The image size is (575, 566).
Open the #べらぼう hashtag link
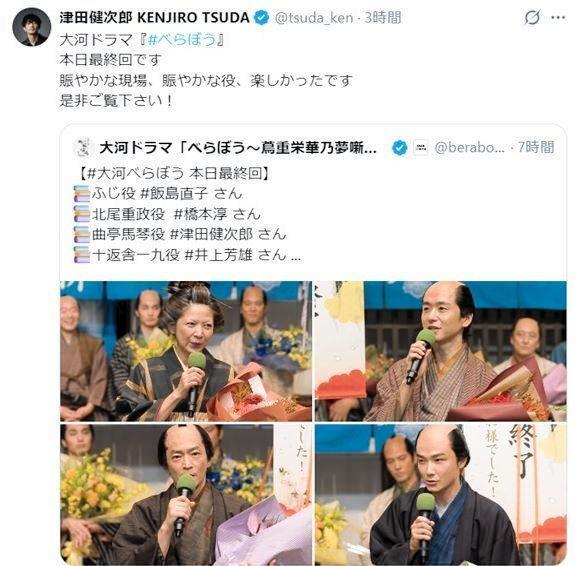coord(182,39)
